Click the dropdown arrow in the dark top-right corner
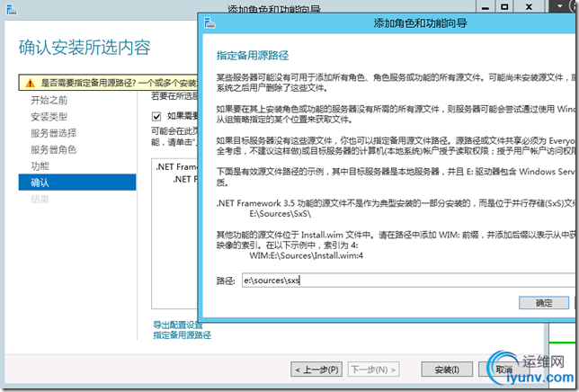 tap(560, 6)
